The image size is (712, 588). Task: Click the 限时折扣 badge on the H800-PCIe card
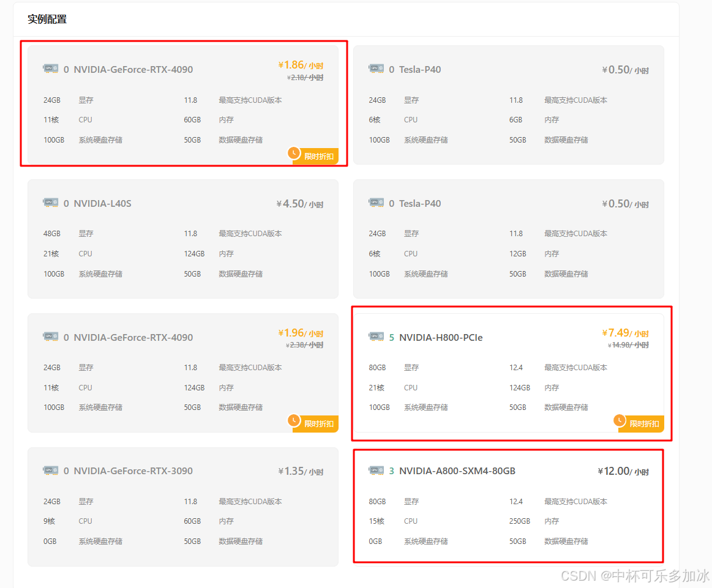click(x=639, y=423)
